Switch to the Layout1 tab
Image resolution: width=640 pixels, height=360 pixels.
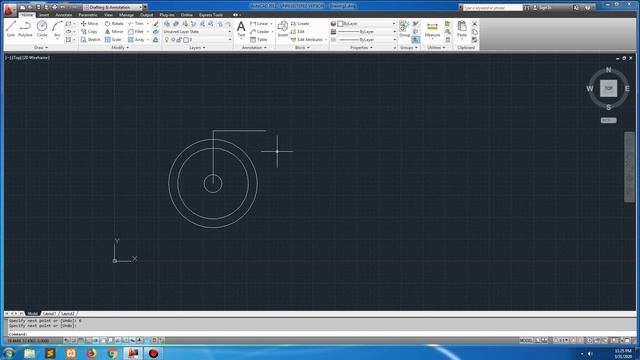(x=49, y=314)
